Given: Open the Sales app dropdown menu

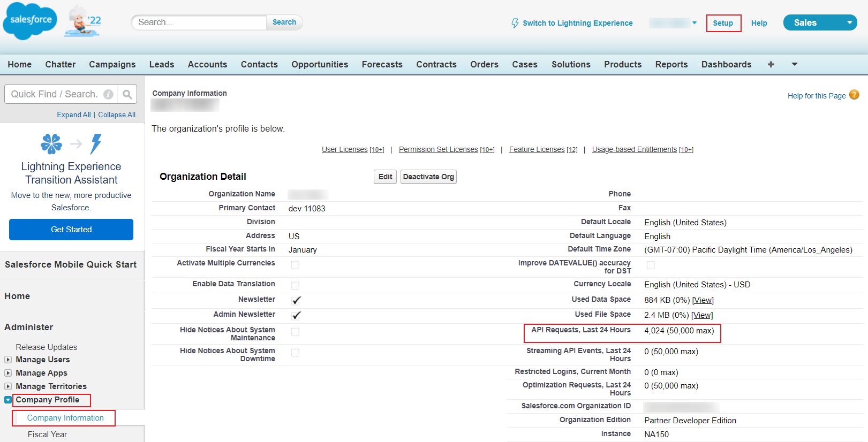Looking at the screenshot, I should [849, 22].
